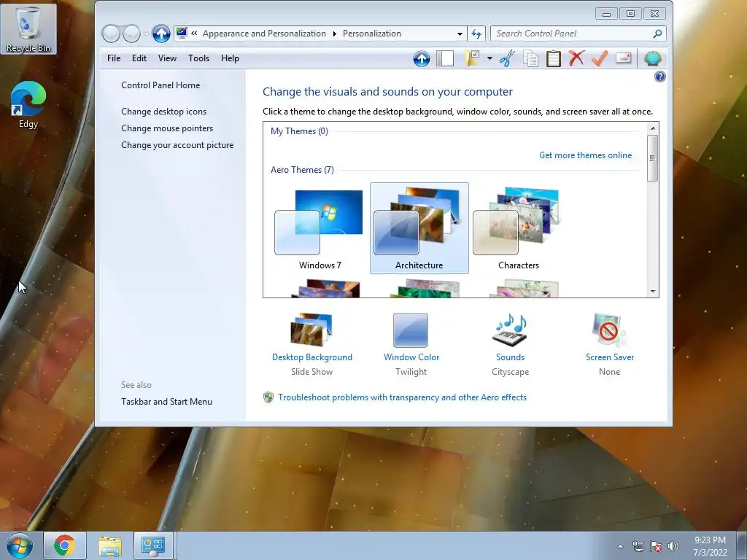The width and height of the screenshot is (747, 560).
Task: Click the clipboard Paste icon
Action: [553, 58]
